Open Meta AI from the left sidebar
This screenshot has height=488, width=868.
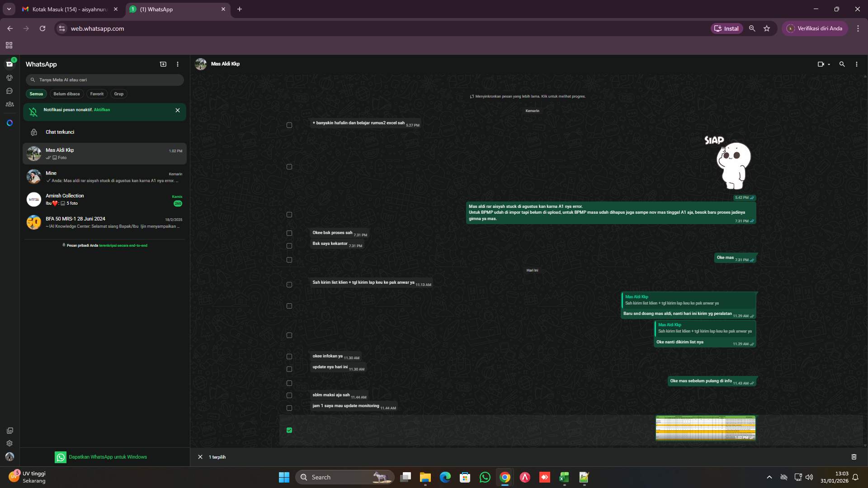point(9,122)
